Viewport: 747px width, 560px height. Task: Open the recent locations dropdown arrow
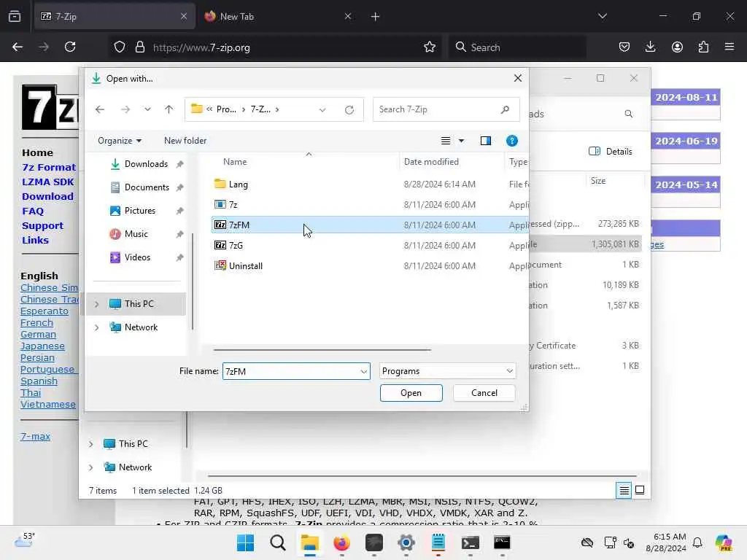147,109
